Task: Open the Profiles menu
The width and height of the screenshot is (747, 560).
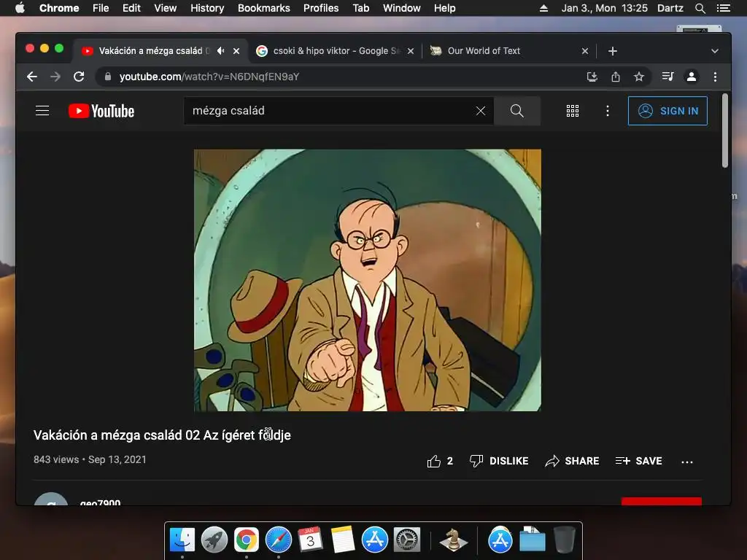Action: (321, 8)
